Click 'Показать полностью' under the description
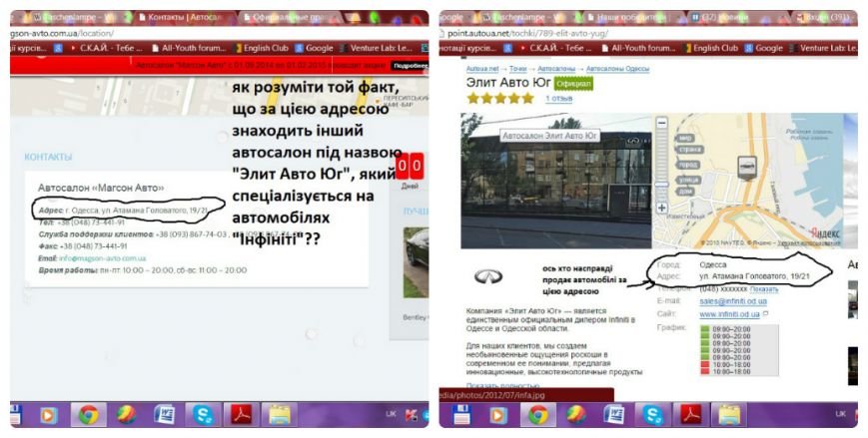The image size is (868, 438). pyautogui.click(x=502, y=385)
